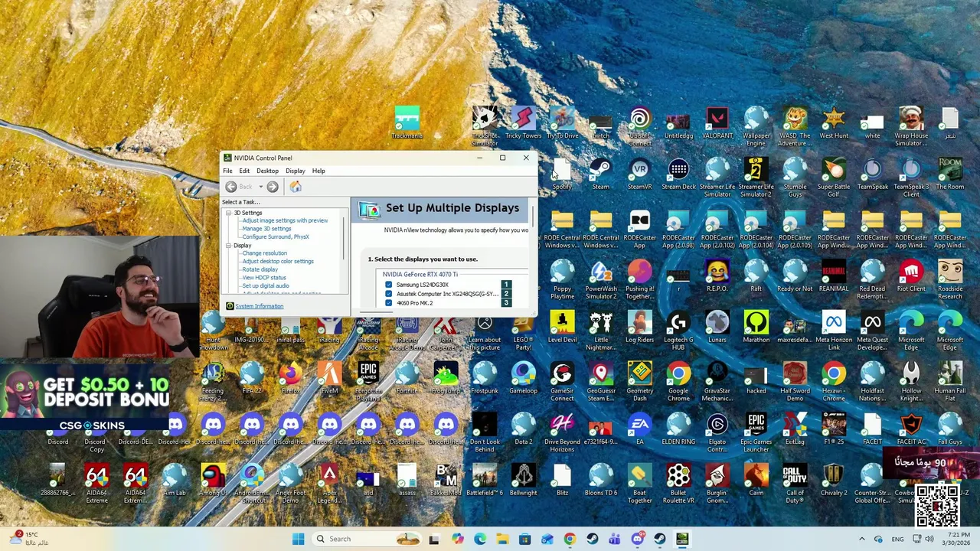Select Rotate display task

click(x=260, y=269)
